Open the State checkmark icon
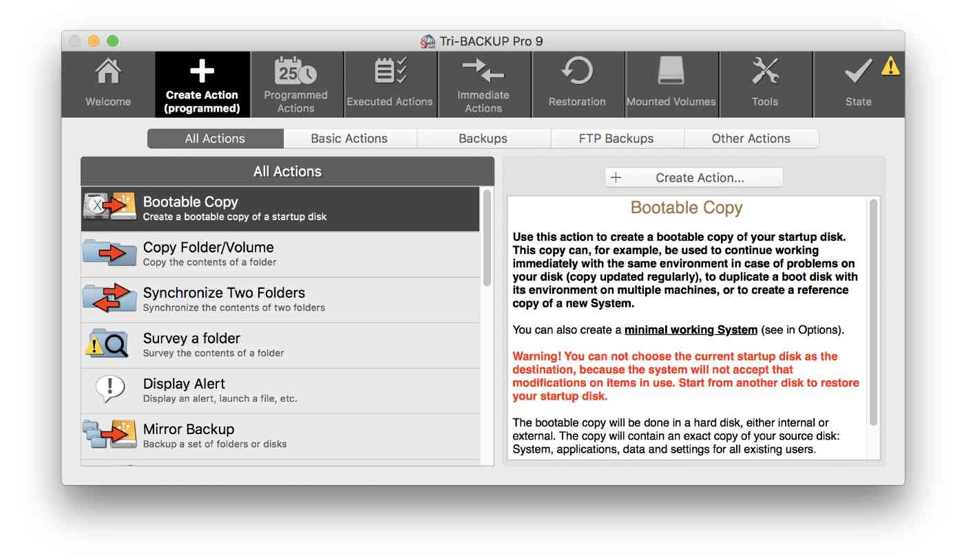This screenshot has height=560, width=964. 859,72
